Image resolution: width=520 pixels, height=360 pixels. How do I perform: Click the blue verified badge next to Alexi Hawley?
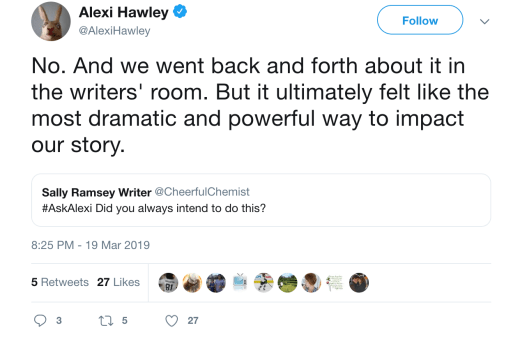[180, 12]
